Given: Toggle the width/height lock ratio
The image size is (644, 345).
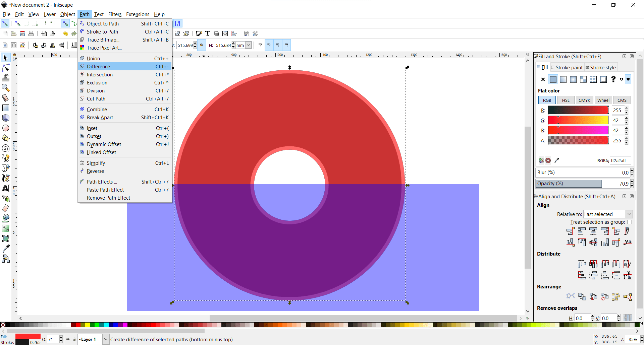Looking at the screenshot, I should (x=201, y=45).
